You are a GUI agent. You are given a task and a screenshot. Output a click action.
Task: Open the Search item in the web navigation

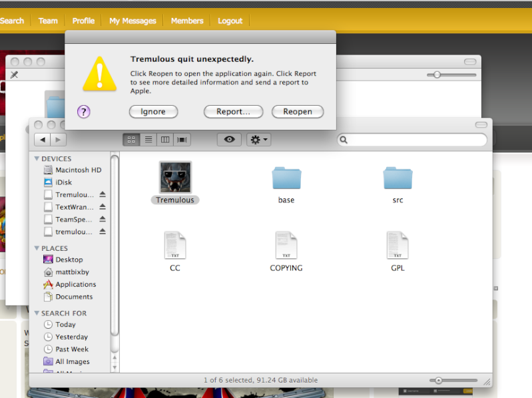12,21
